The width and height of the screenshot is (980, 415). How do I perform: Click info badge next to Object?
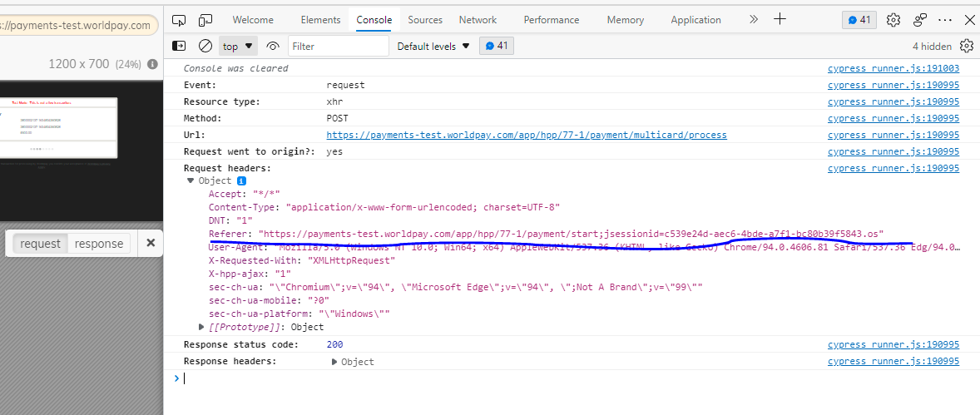point(241,180)
